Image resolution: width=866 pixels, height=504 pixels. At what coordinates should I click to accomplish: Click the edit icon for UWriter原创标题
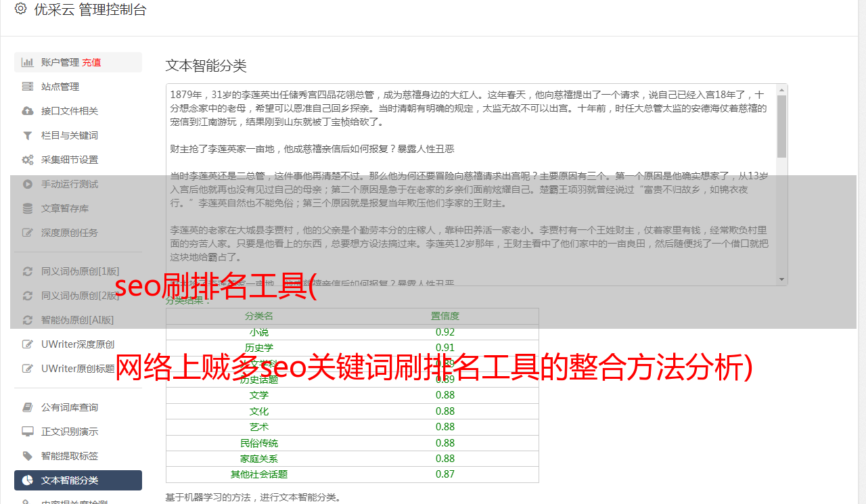[x=28, y=369]
